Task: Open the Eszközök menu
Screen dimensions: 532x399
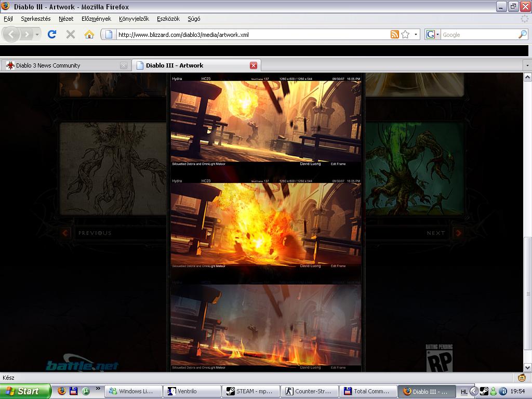Action: (x=168, y=19)
